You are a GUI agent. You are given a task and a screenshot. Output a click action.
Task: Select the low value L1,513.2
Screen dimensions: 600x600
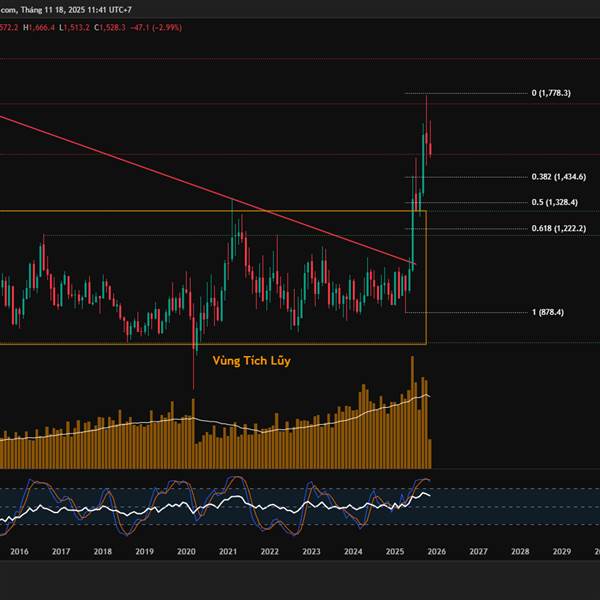(x=74, y=28)
